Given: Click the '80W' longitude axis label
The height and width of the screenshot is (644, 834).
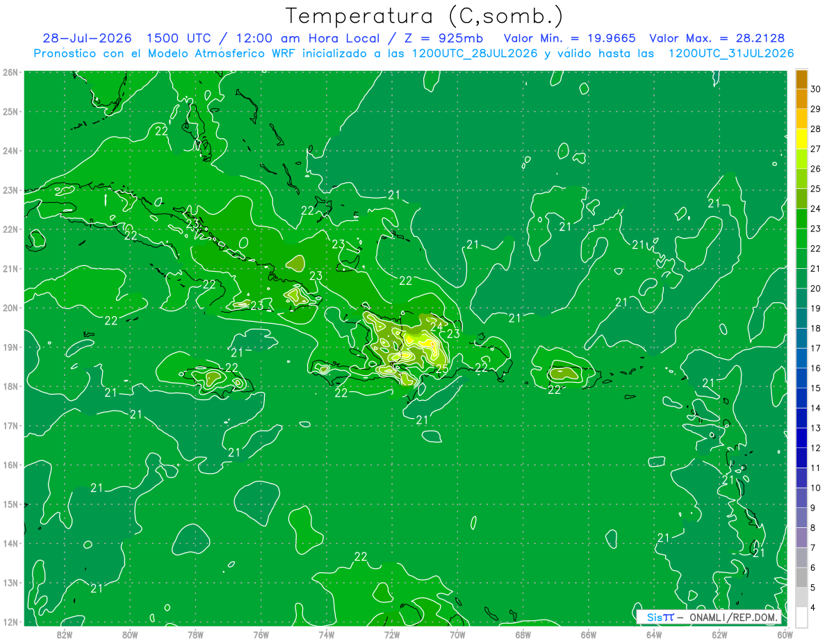Looking at the screenshot, I should (129, 634).
